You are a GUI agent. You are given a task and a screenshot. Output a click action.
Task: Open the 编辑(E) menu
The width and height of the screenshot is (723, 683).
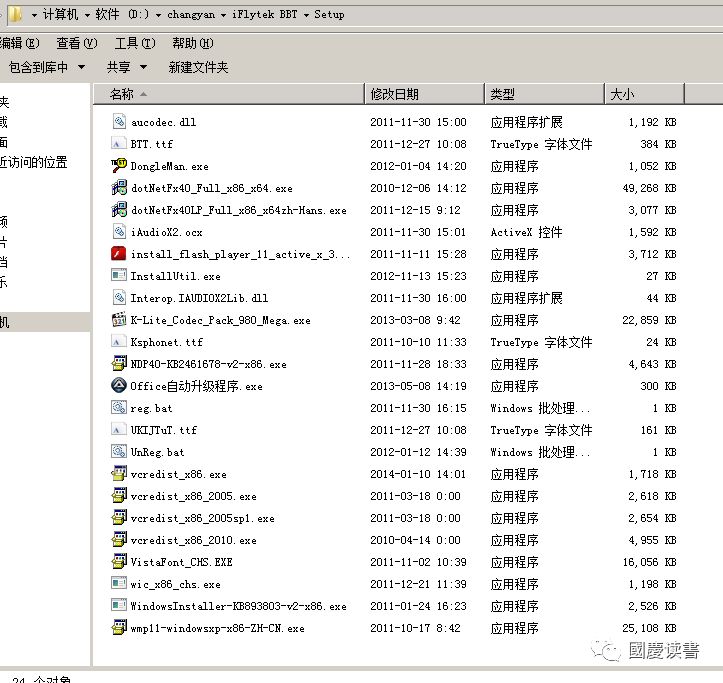click(x=19, y=43)
